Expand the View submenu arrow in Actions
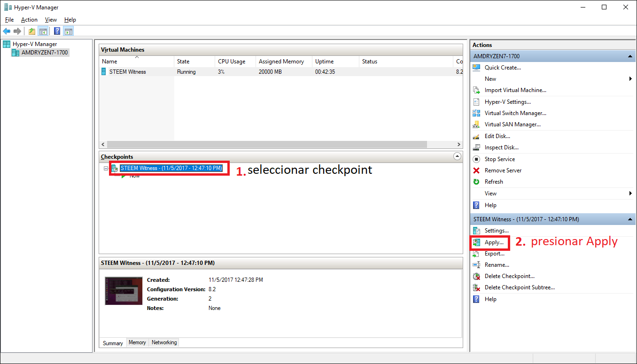637x364 pixels. pyautogui.click(x=630, y=194)
